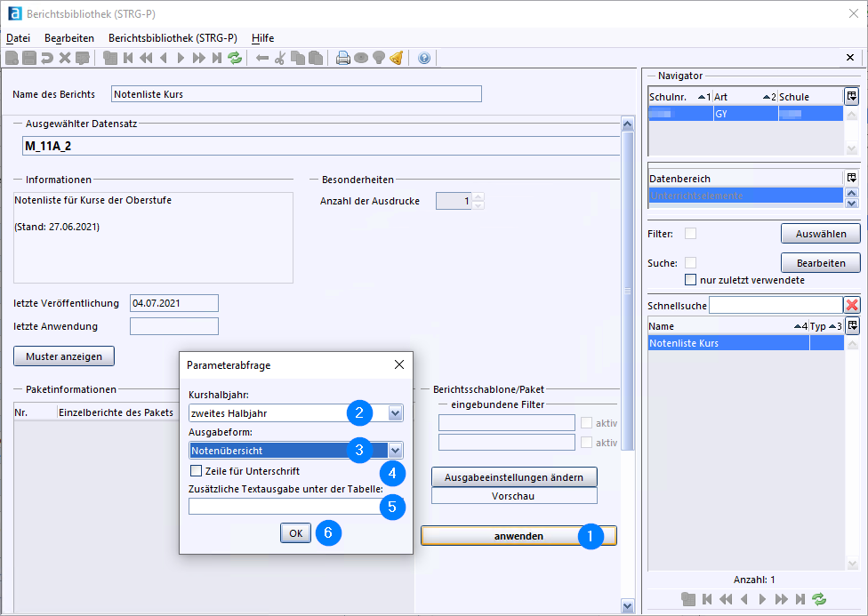Click the Bearbeiten button beside Suche
This screenshot has height=616, width=868.
point(820,263)
